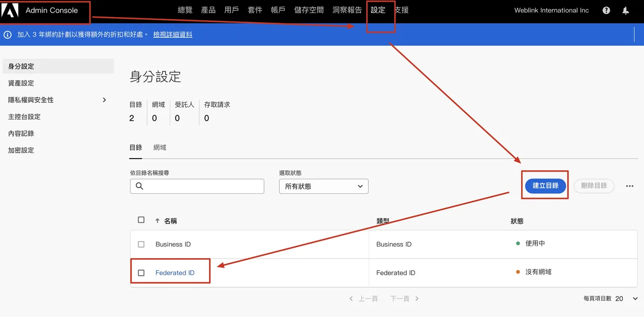Click the directory name search field
644x317 pixels.
pos(197,186)
